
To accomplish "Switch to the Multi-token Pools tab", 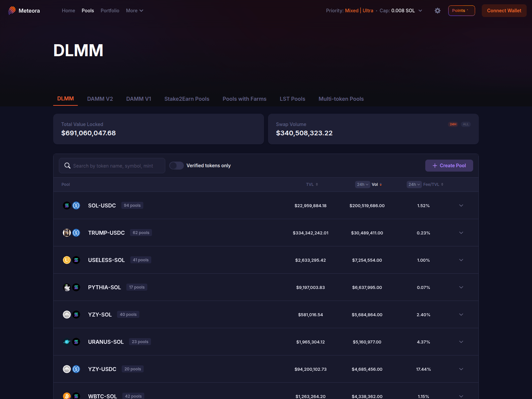I will tap(341, 99).
